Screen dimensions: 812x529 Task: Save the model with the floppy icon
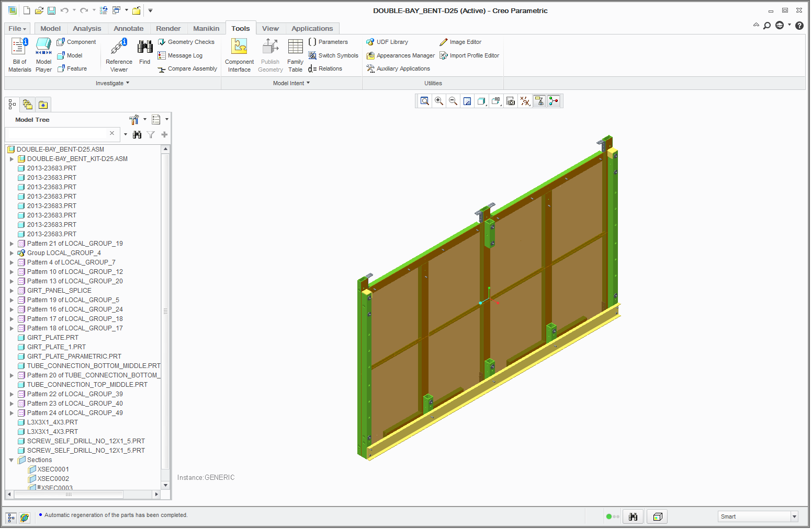click(x=51, y=10)
